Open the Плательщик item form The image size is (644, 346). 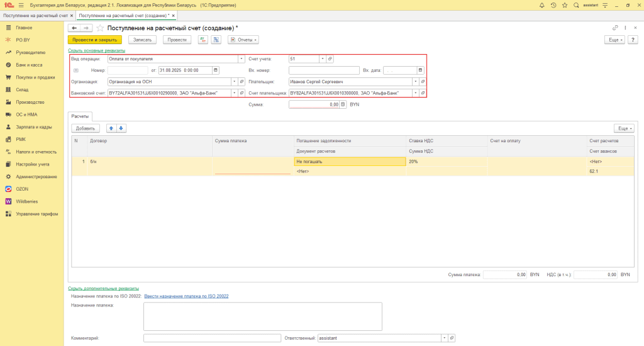[423, 82]
